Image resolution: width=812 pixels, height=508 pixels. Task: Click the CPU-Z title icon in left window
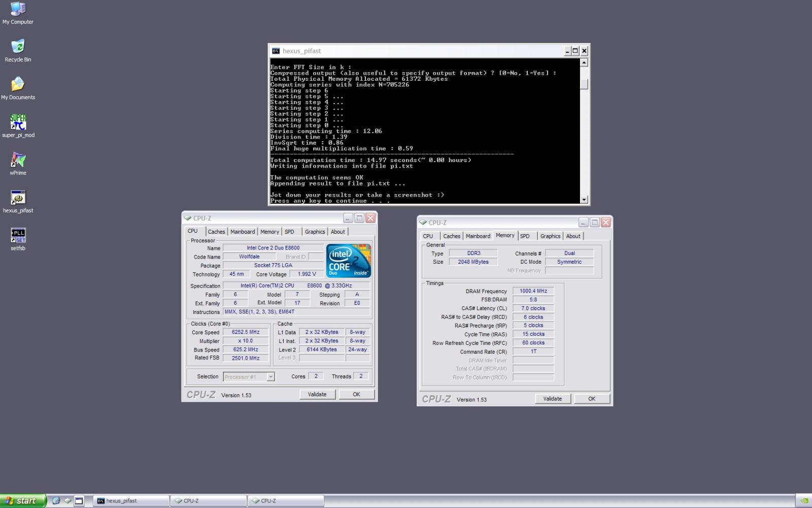(x=187, y=218)
